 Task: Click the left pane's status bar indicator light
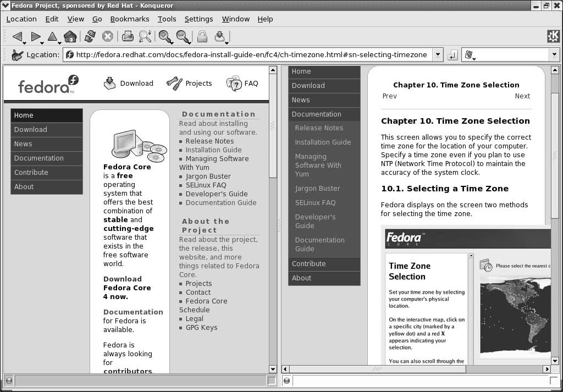tap(9, 380)
